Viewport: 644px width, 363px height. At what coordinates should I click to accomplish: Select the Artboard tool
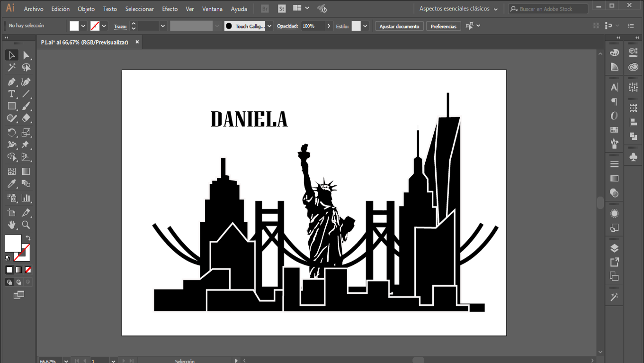pos(12,213)
